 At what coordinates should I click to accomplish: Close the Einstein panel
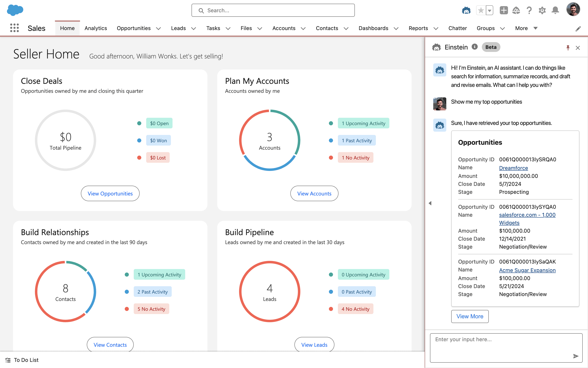[x=578, y=48]
